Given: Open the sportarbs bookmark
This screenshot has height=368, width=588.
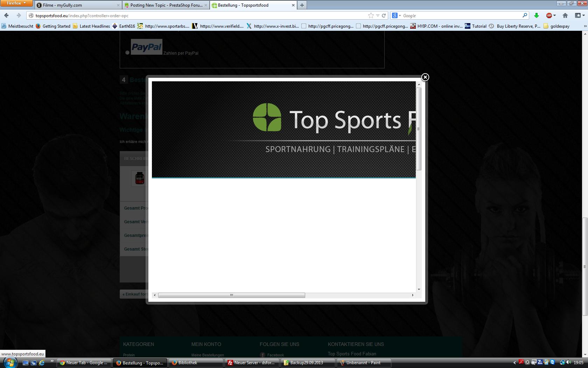Looking at the screenshot, I should click(163, 26).
